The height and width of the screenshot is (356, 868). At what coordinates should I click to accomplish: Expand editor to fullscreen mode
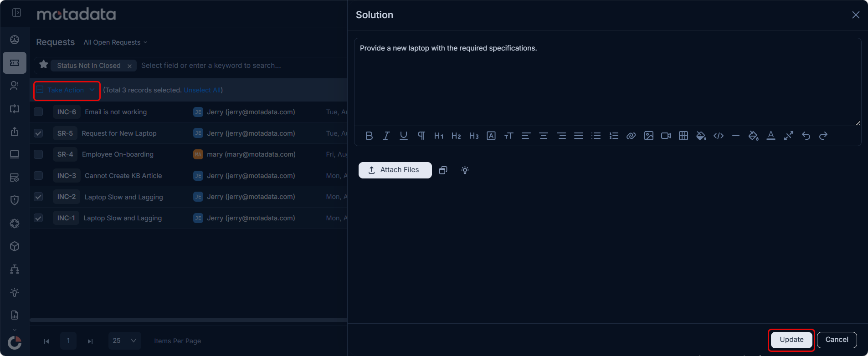click(x=789, y=136)
